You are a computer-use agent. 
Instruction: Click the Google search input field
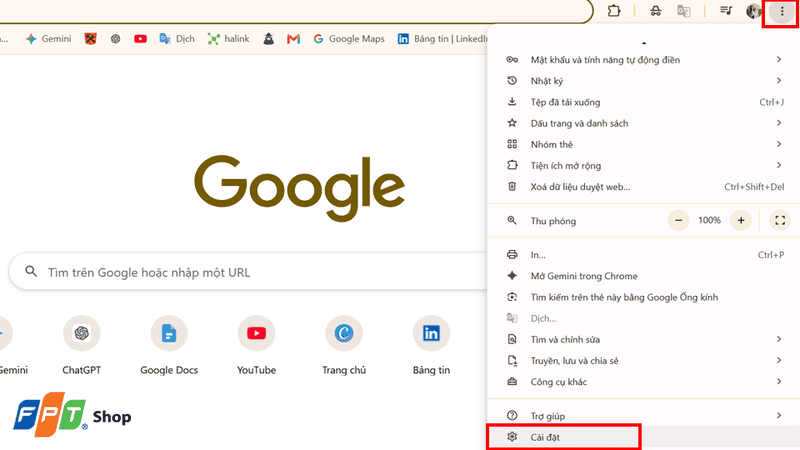coord(250,272)
